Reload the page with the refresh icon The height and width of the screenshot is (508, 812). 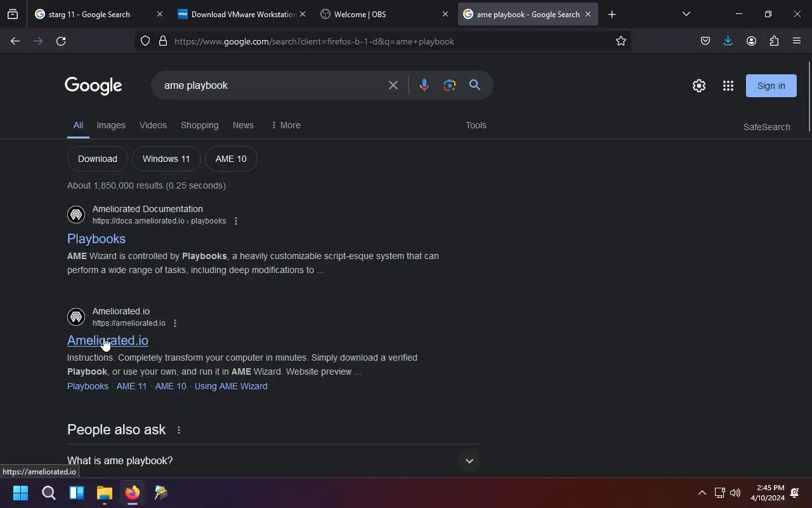pos(61,41)
